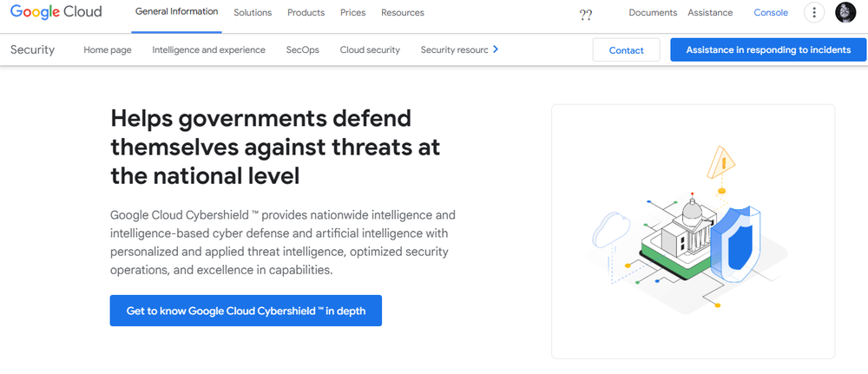Image resolution: width=868 pixels, height=374 pixels.
Task: Select the Cloud security tab
Action: [x=370, y=49]
